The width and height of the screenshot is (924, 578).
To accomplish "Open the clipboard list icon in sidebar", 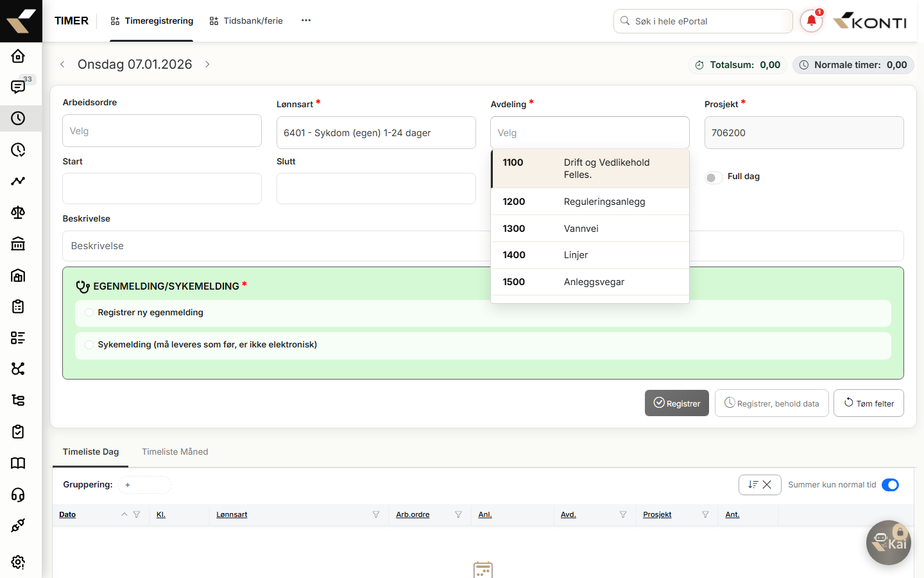I will [18, 306].
